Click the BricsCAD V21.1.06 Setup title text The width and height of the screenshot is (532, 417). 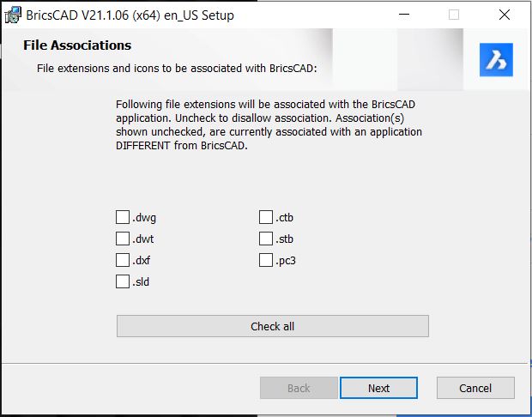(x=130, y=15)
